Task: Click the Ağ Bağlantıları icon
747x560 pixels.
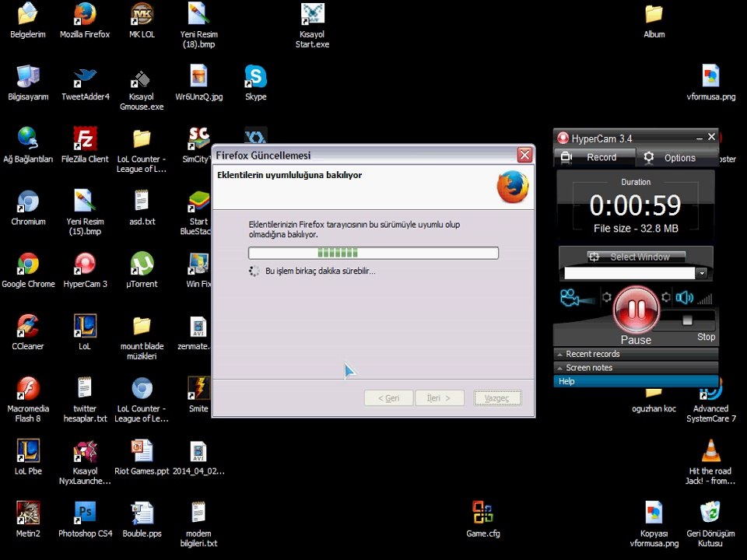Action: 28,138
